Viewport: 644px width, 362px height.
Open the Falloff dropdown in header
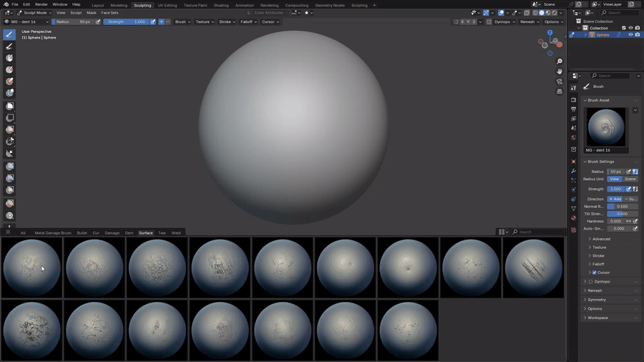pos(248,21)
